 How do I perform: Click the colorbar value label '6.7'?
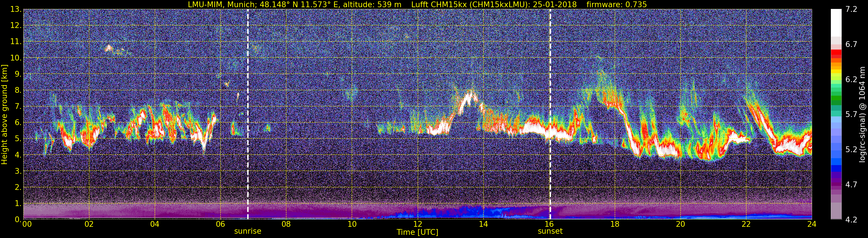[851, 44]
